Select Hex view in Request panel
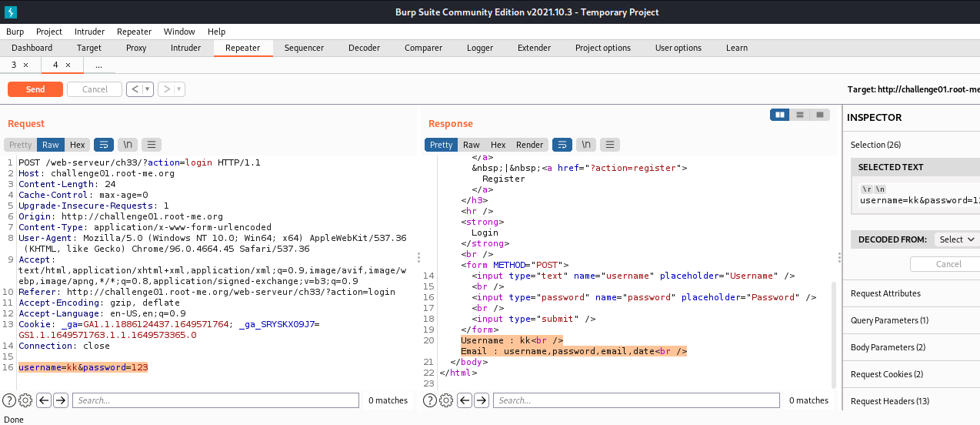This screenshot has width=980, height=425. click(78, 145)
